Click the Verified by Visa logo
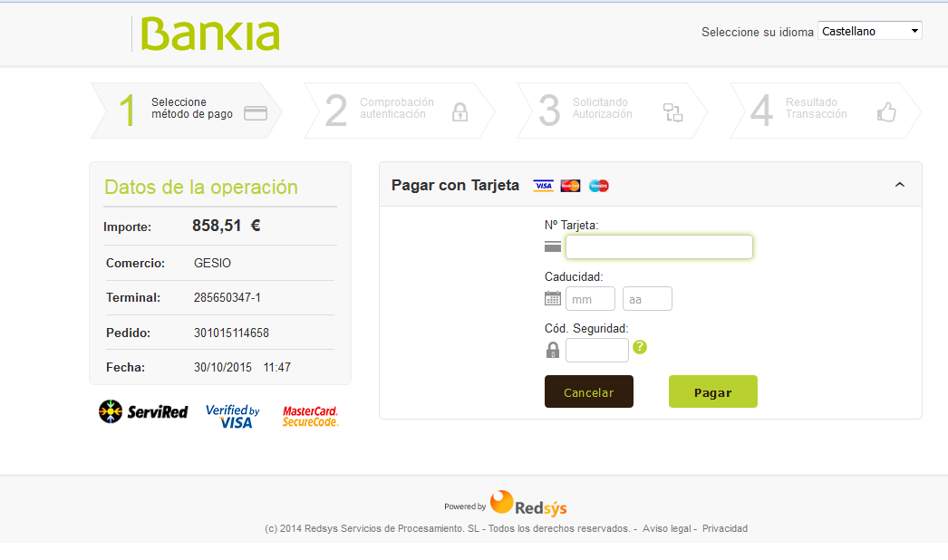Screen dimensions: 948x560 [x=233, y=416]
